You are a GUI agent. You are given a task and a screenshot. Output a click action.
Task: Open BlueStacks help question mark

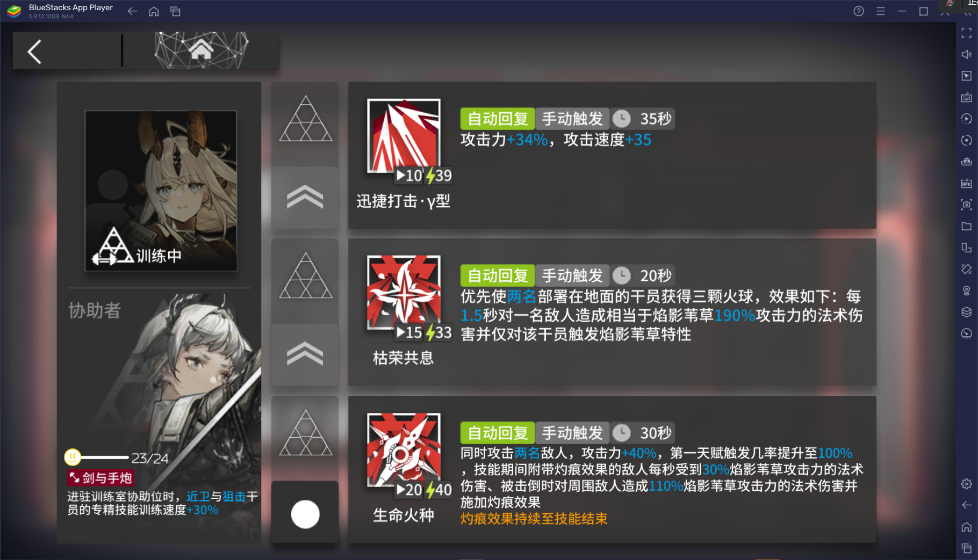tap(859, 11)
